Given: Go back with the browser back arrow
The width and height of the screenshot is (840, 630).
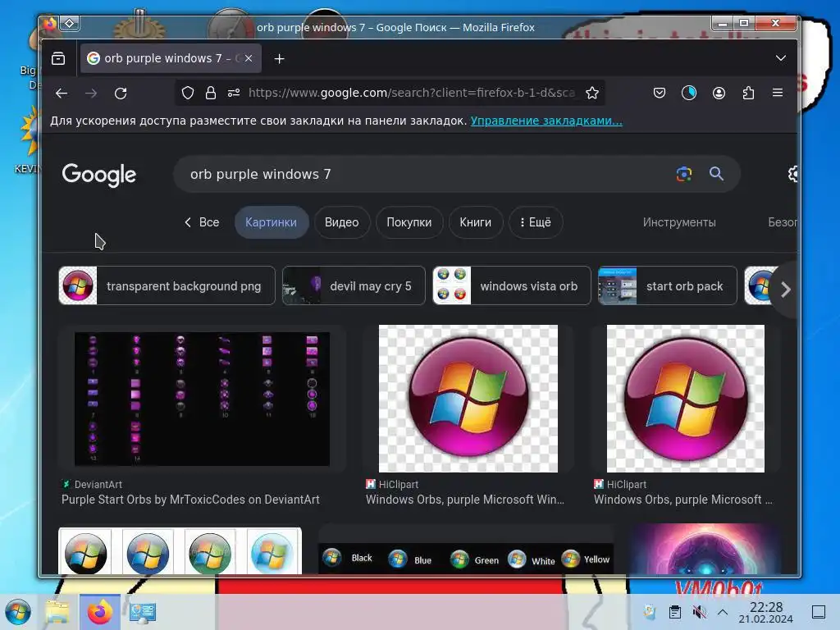Looking at the screenshot, I should [62, 94].
